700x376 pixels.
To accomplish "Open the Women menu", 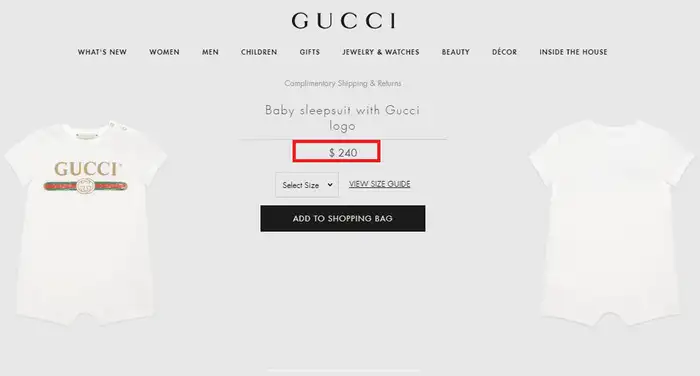I will (x=164, y=52).
